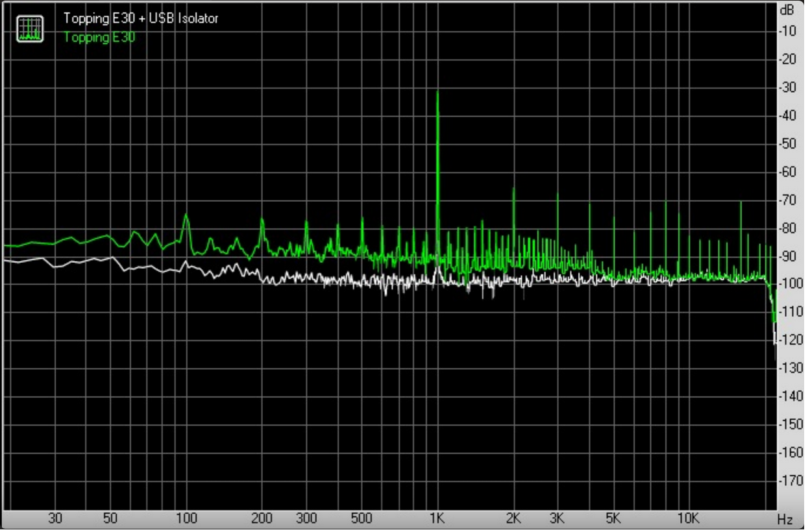Image resolution: width=810 pixels, height=532 pixels.
Task: Click the -60 dB axis label
Action: coord(787,172)
